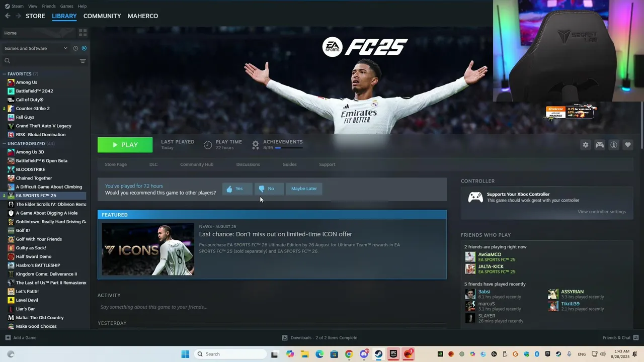Screen dimensions: 644x362
Task: Open the DLC tab
Action: click(153, 164)
